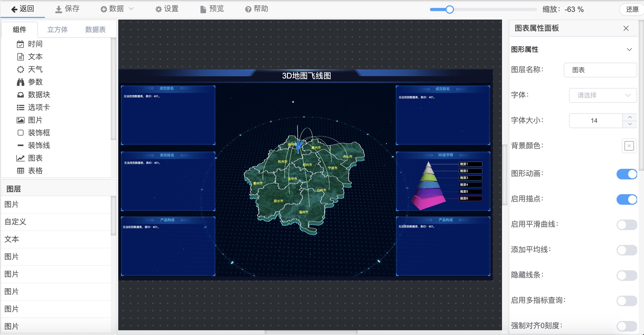The width and height of the screenshot is (644, 335).
Task: Open the 字体 请选择 dropdown
Action: (603, 95)
